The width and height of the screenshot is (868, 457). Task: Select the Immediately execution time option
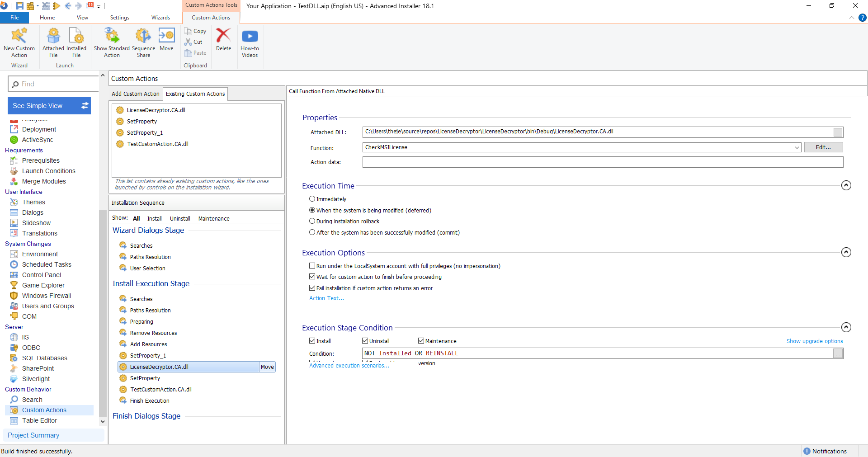(312, 199)
